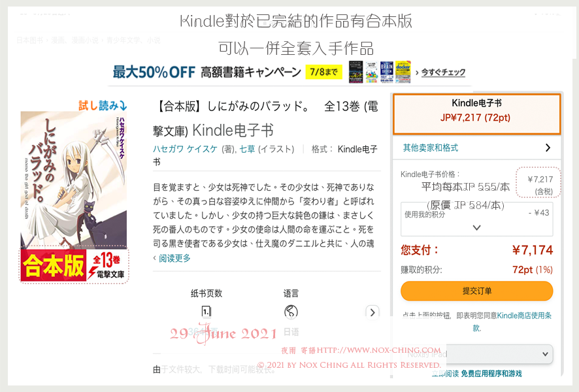
Task: Click 免费应用程序和游戏 link
Action: point(491,374)
